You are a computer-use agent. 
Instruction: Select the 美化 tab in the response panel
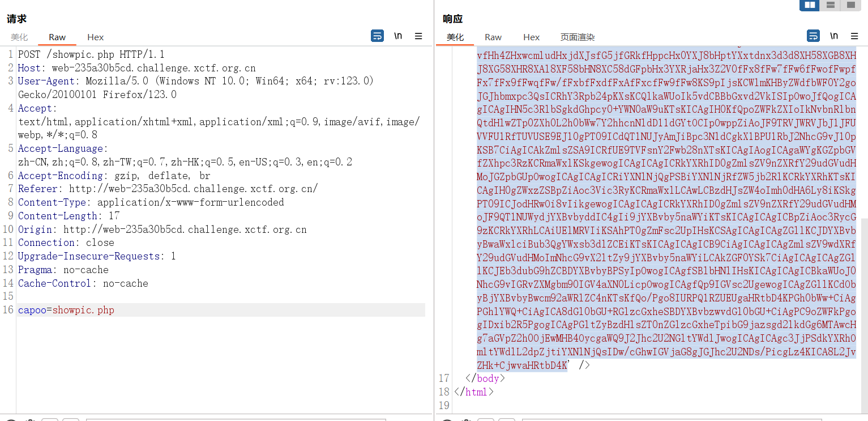(x=455, y=37)
